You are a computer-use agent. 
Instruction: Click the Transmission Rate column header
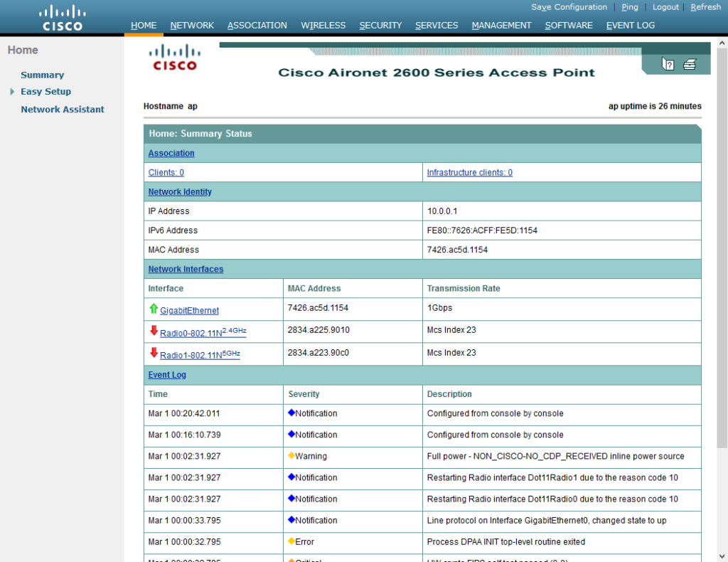click(x=464, y=288)
